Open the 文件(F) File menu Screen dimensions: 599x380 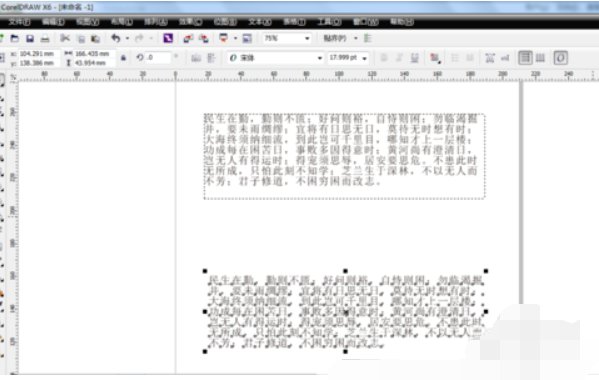(x=19, y=22)
